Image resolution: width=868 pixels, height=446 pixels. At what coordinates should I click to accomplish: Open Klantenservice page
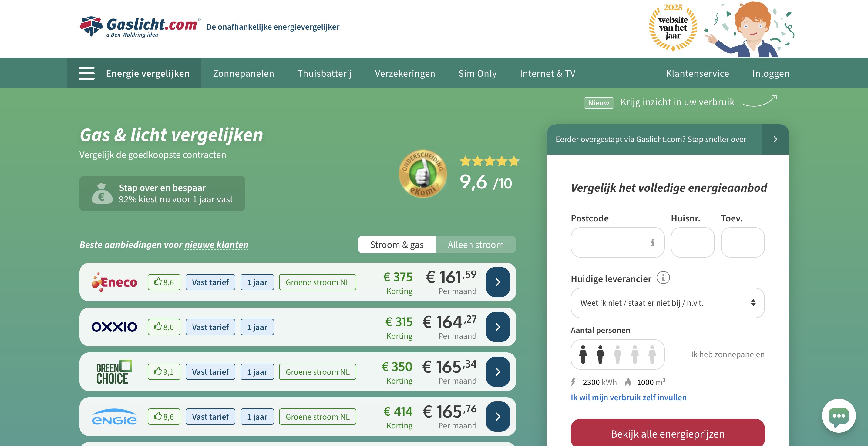coord(698,73)
